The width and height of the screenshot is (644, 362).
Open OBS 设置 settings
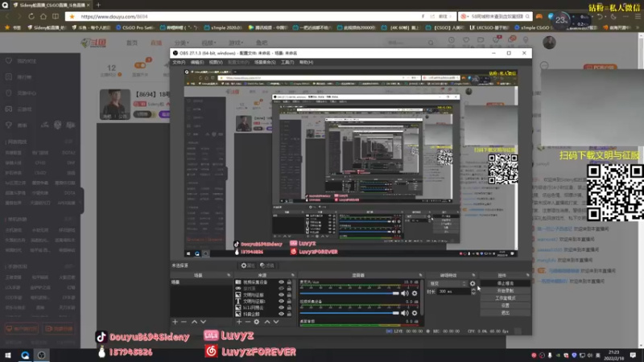click(506, 306)
